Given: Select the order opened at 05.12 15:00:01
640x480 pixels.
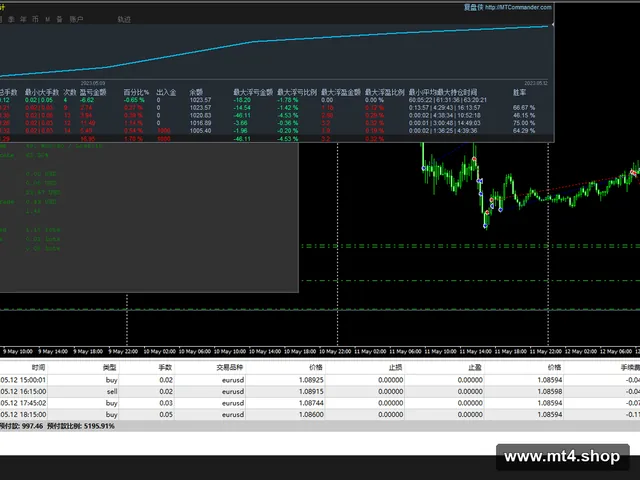Looking at the screenshot, I should (320, 380).
